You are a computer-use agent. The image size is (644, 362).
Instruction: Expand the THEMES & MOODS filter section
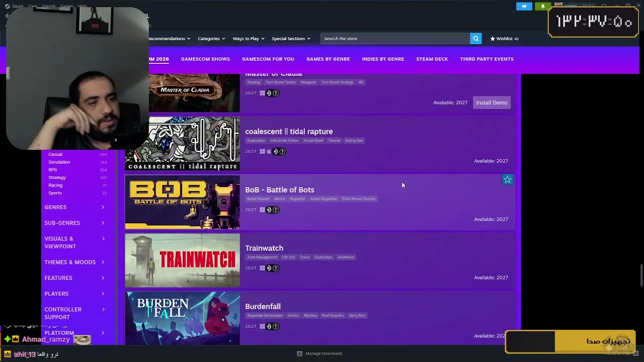pos(74,262)
